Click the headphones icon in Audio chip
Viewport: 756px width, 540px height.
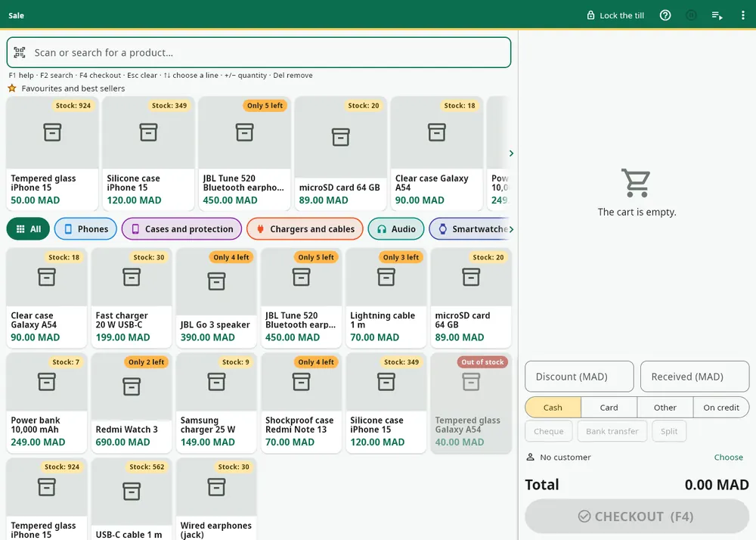tap(381, 229)
